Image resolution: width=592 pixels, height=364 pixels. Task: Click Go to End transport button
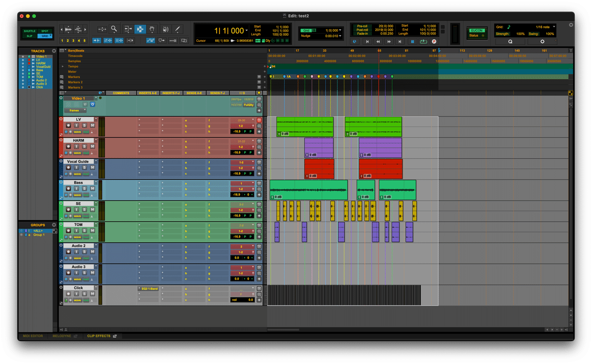click(400, 42)
